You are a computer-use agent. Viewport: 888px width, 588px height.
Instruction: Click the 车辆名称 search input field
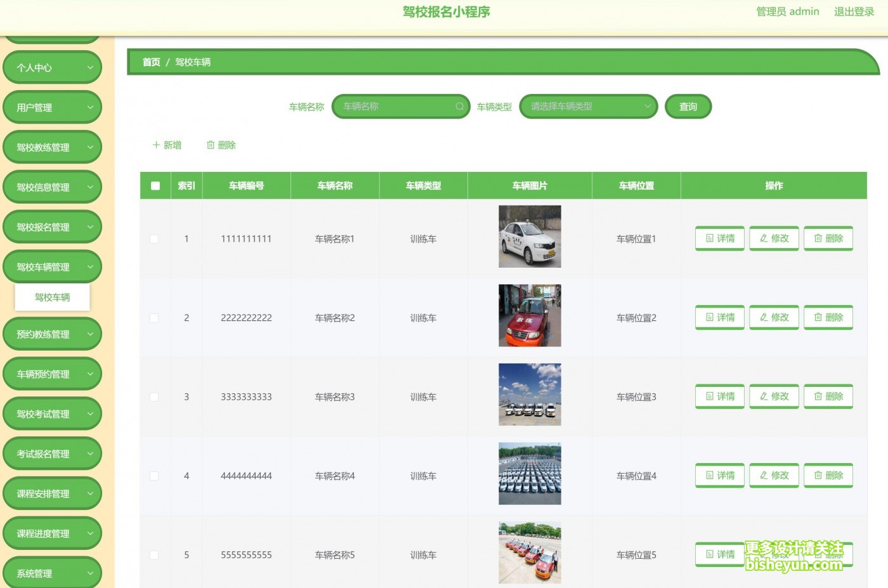click(396, 107)
